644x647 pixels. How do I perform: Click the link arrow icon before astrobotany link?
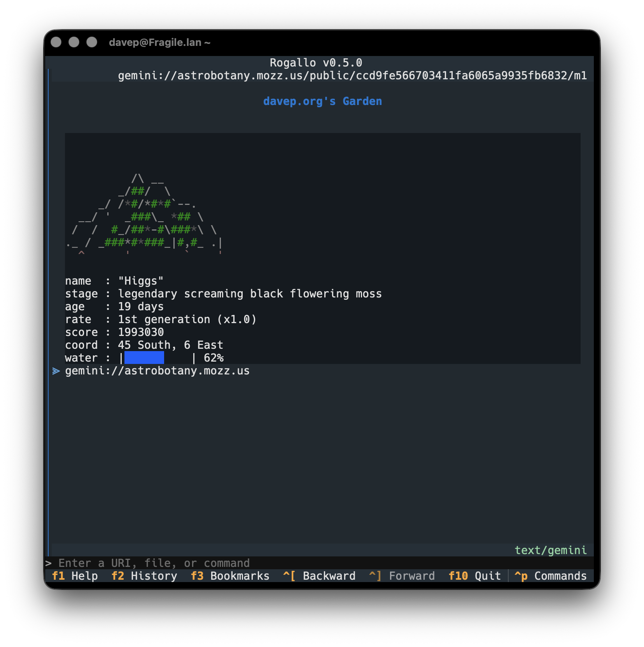56,371
